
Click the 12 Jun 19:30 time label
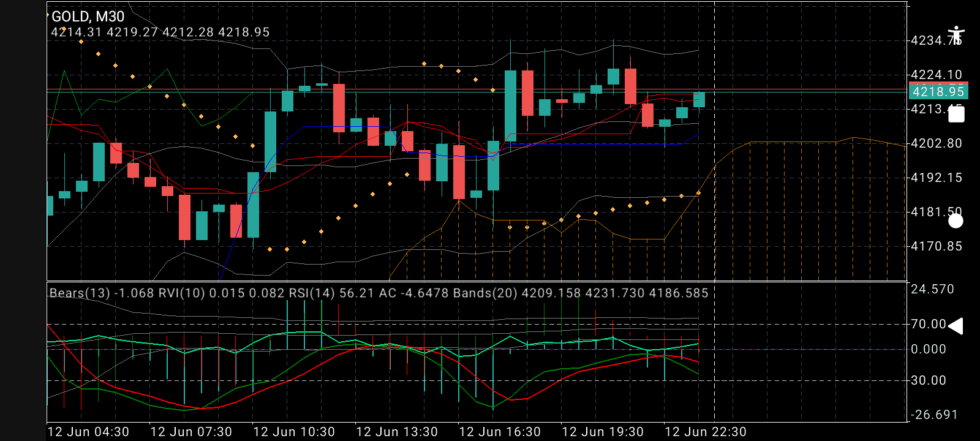pos(603,432)
